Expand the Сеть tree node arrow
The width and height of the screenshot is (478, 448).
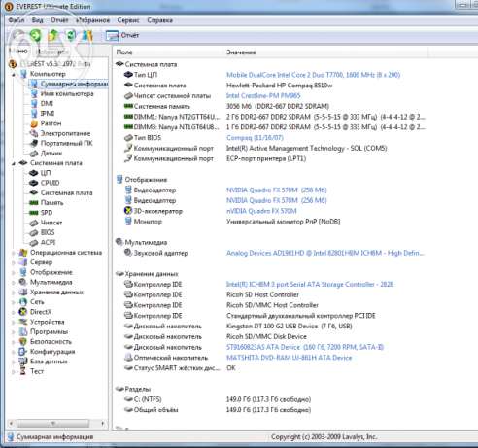14,302
